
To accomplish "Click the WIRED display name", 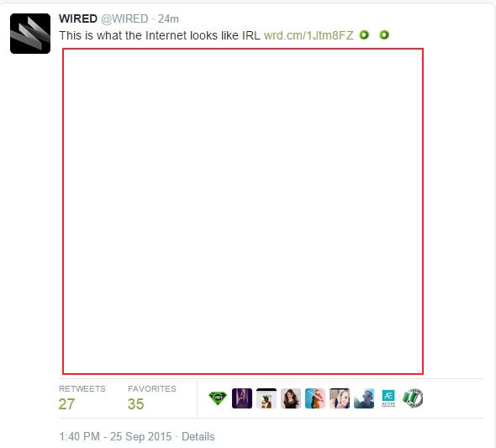I will tap(78, 18).
